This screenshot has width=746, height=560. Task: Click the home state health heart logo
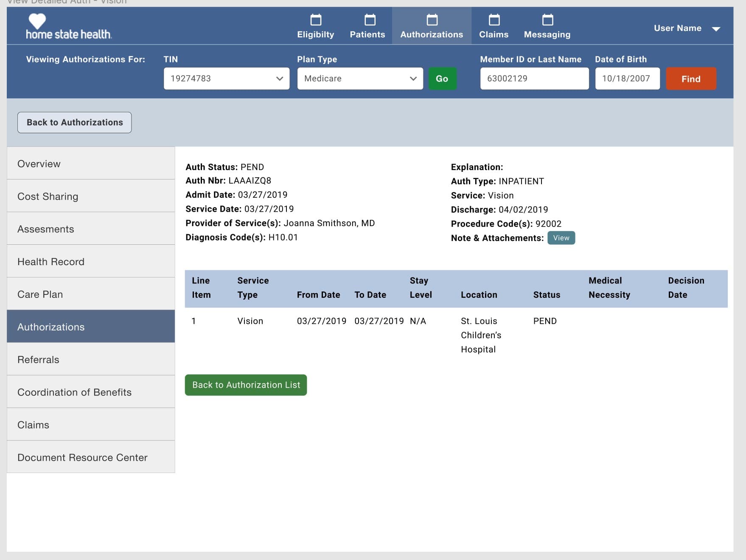[37, 21]
